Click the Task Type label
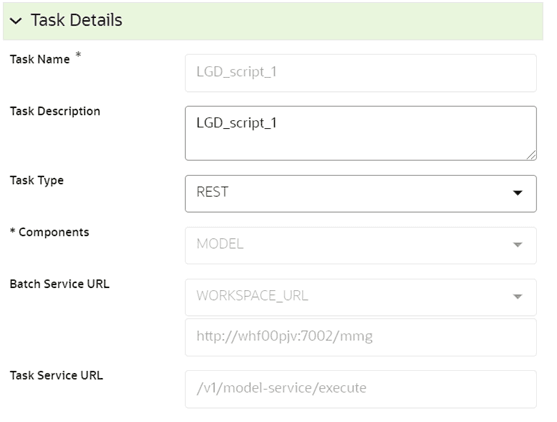557x422 pixels. coord(37,180)
